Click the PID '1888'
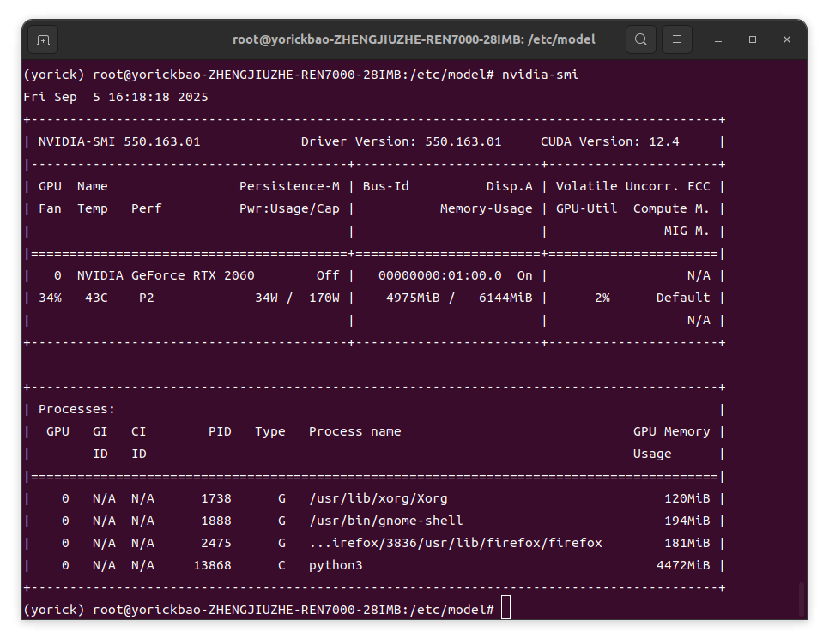829x644 pixels. pos(216,521)
